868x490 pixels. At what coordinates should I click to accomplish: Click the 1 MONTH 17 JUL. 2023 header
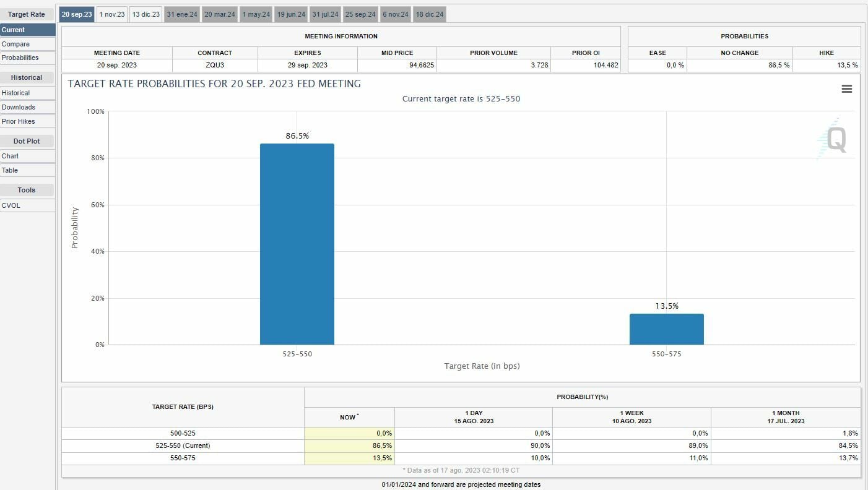pos(786,417)
